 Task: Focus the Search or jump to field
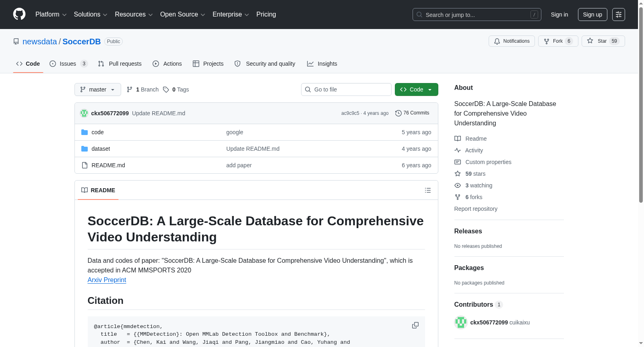[477, 15]
